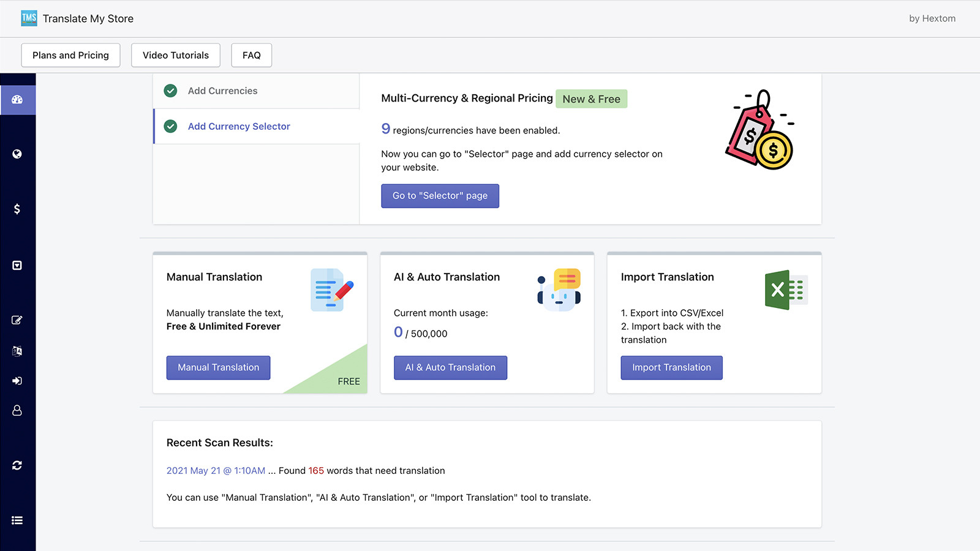Open the dollar sign currency icon
980x551 pixels.
coord(17,209)
